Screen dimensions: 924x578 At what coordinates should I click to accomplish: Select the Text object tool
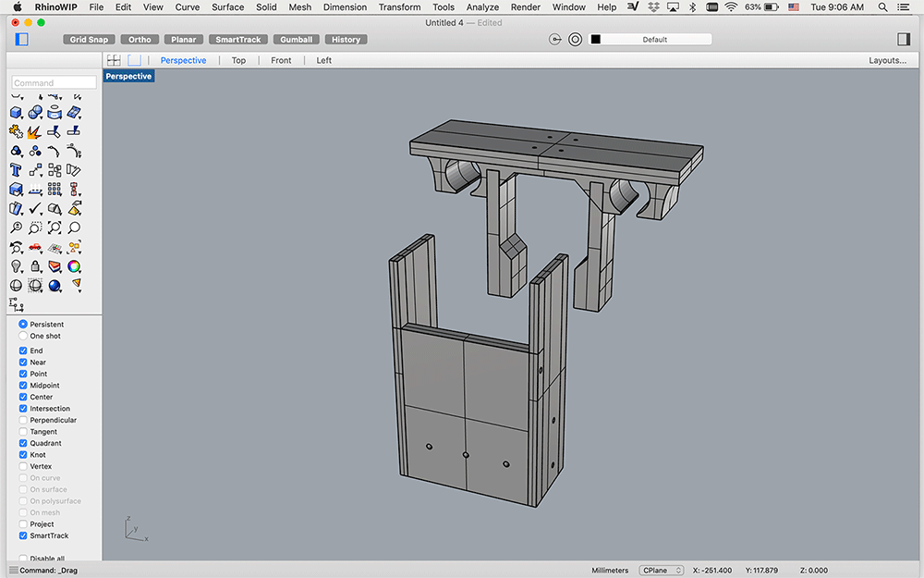pos(16,170)
